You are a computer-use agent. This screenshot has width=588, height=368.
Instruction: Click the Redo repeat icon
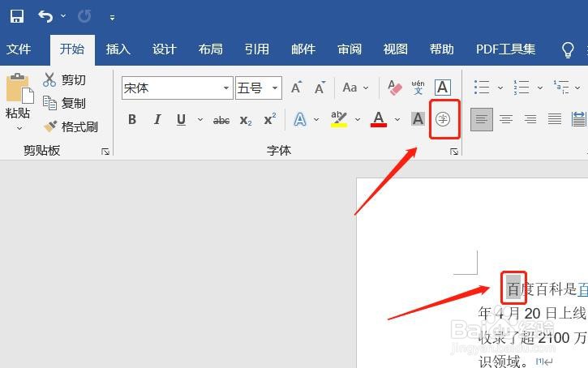pos(84,16)
